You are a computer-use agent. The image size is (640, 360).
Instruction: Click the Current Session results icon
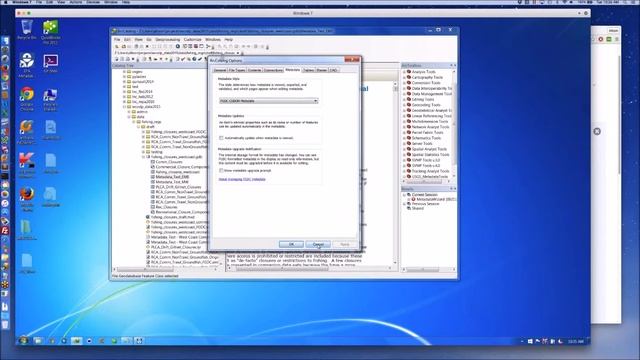click(x=409, y=195)
